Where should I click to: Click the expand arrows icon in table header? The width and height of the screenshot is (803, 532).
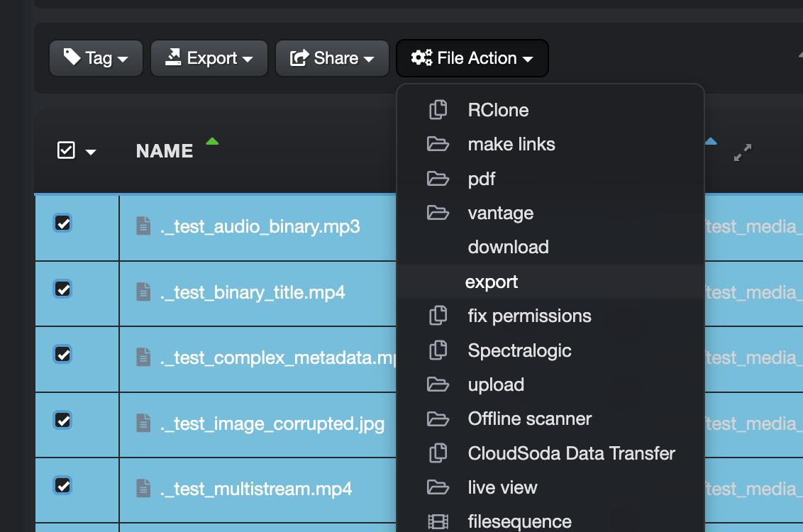(743, 153)
